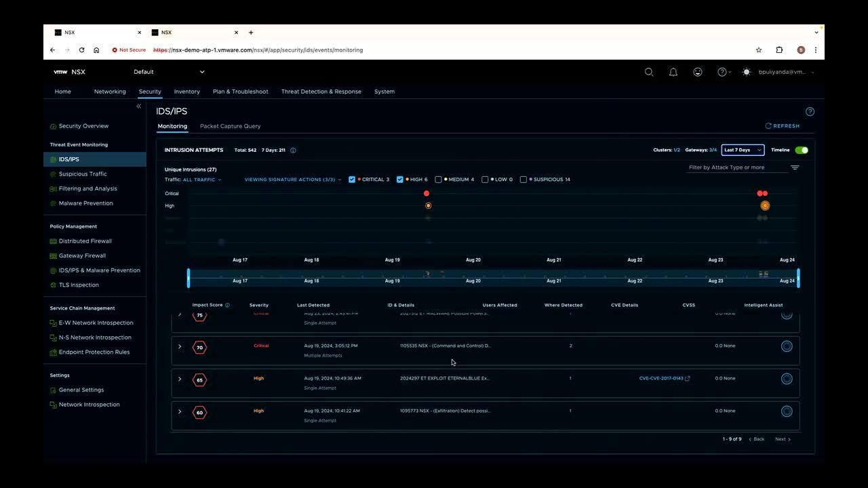Click the left handle of timeline range slider
Image resolution: width=868 pixels, height=488 pixels.
tap(189, 278)
